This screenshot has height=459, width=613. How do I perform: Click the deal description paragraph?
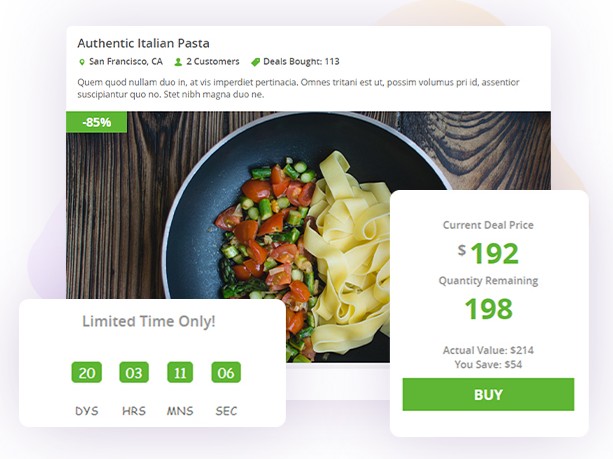coord(298,88)
